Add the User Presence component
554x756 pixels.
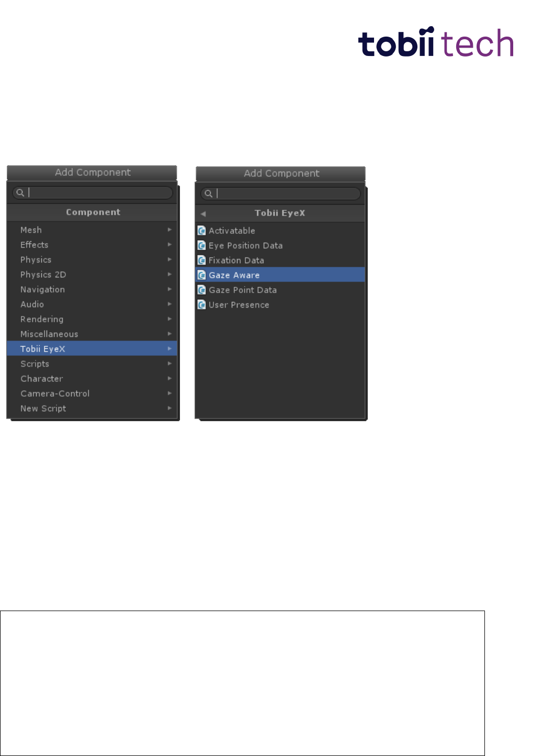pos(280,304)
